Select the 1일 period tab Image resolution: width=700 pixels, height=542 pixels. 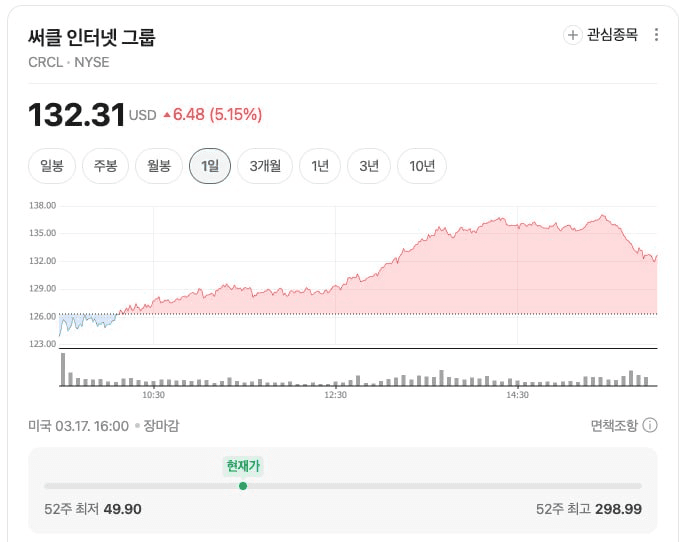coord(210,166)
